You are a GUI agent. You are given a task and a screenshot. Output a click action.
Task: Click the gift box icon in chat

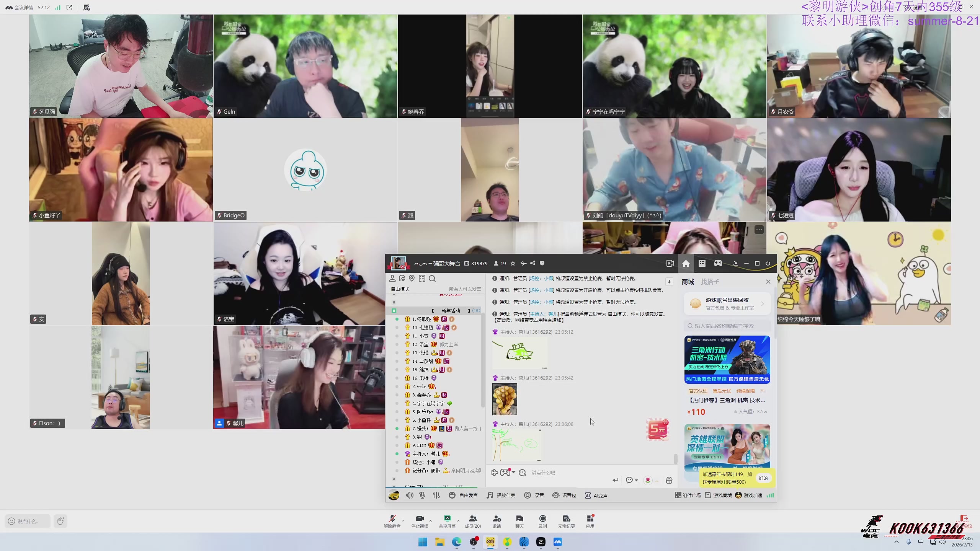click(669, 480)
